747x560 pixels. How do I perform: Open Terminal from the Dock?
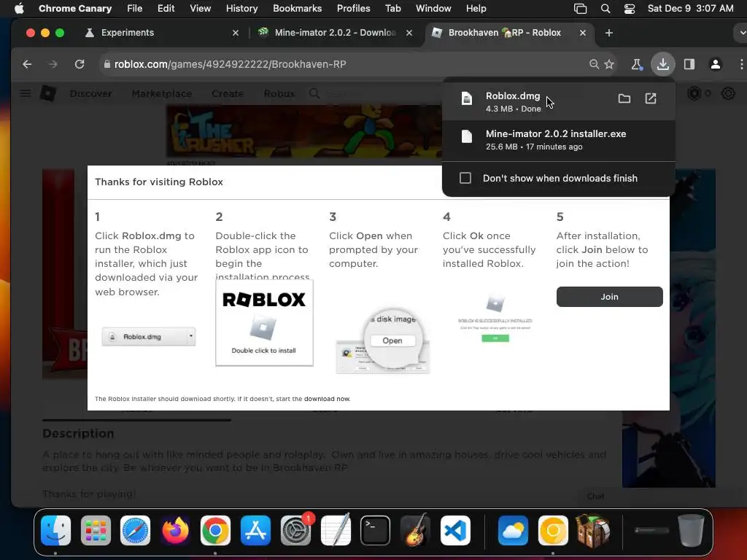376,531
